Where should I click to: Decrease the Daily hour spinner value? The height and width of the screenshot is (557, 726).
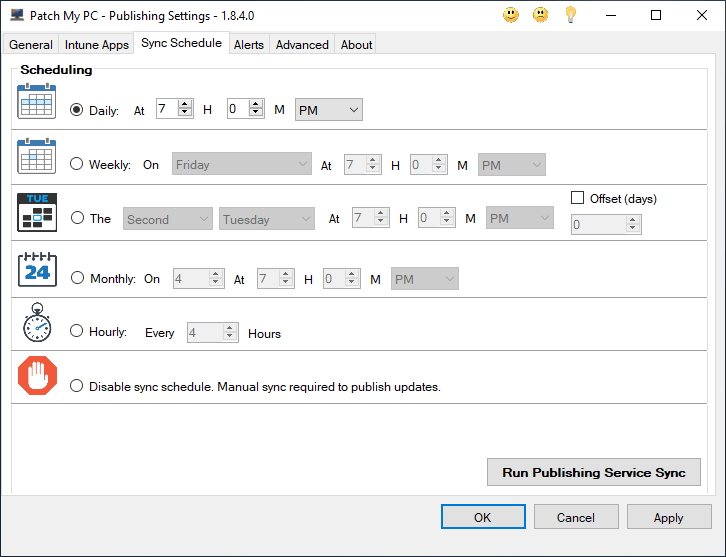[185, 113]
